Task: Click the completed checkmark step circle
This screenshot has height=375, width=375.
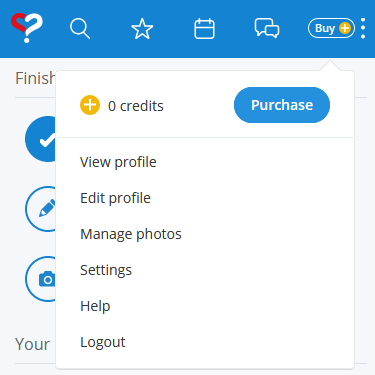Action: pyautogui.click(x=40, y=139)
